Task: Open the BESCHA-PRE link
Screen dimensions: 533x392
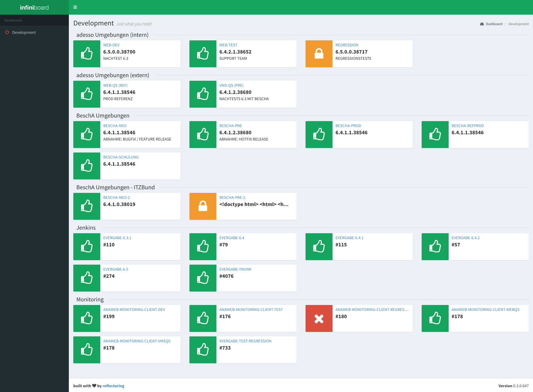Action: [231, 126]
